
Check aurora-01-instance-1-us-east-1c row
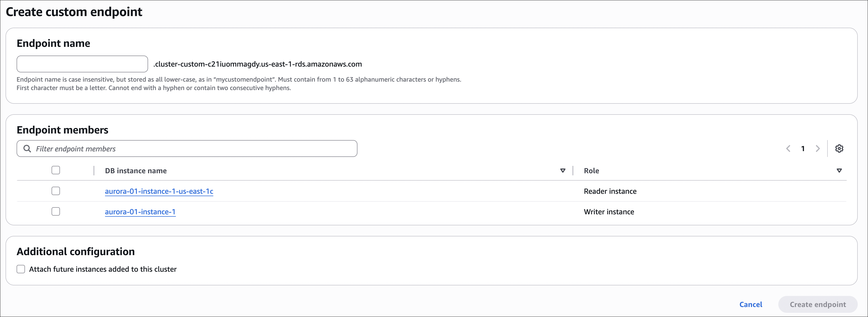55,191
